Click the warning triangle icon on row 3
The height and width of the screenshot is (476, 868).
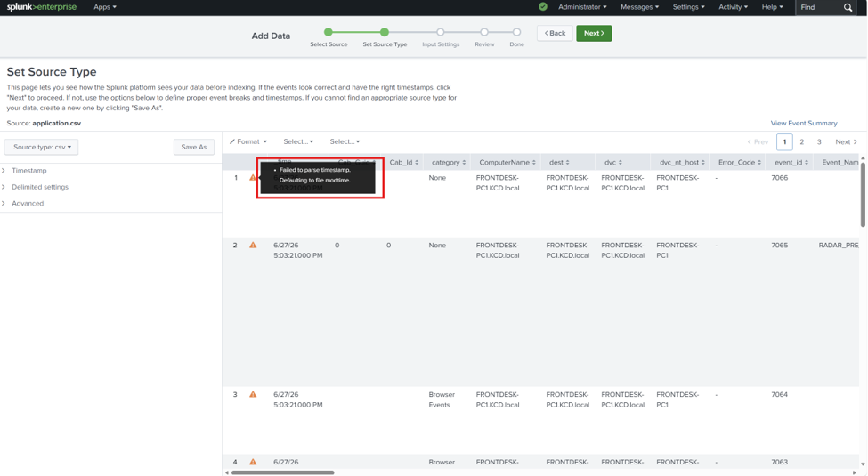pos(253,395)
